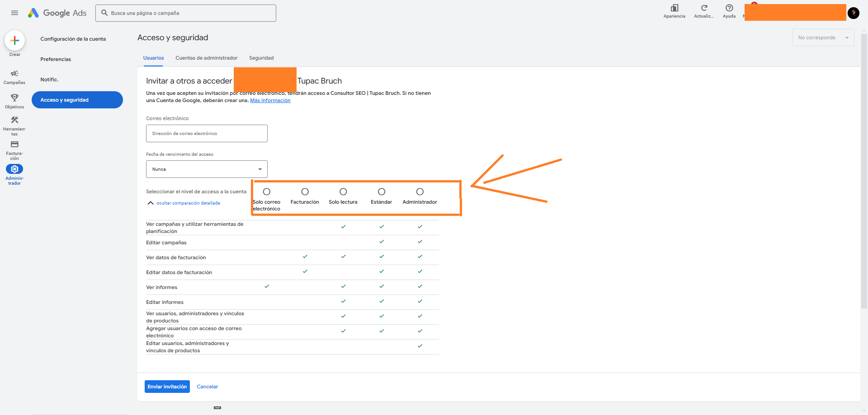Open the Nunca expiration date dropdown
The height and width of the screenshot is (415, 868).
pos(207,169)
